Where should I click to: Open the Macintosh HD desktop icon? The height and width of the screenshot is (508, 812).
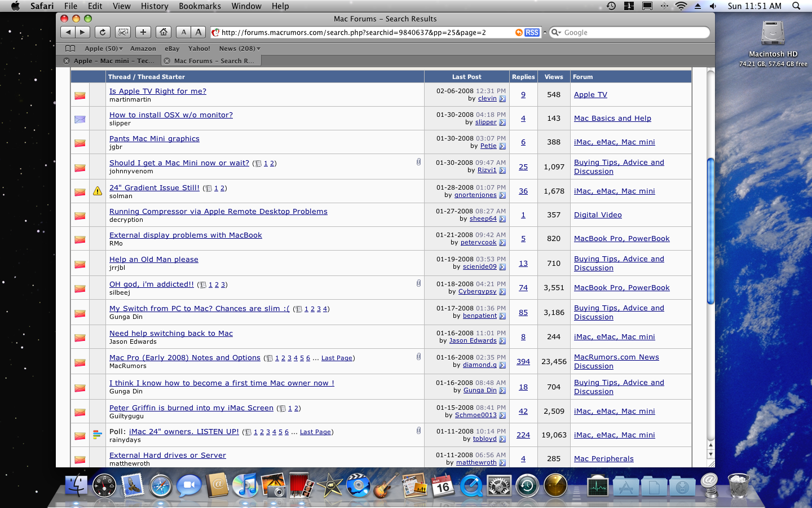[x=773, y=34]
